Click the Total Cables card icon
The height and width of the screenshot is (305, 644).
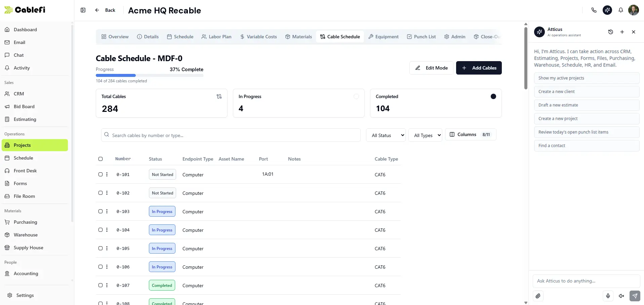[x=219, y=96]
